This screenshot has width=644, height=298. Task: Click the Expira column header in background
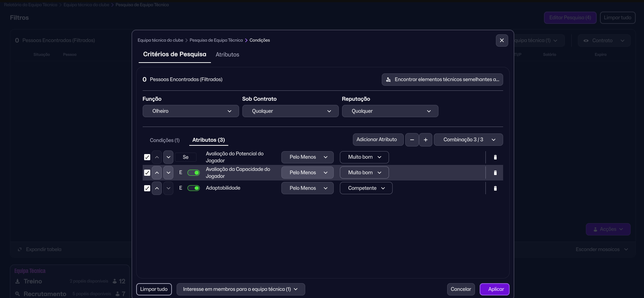point(601,55)
